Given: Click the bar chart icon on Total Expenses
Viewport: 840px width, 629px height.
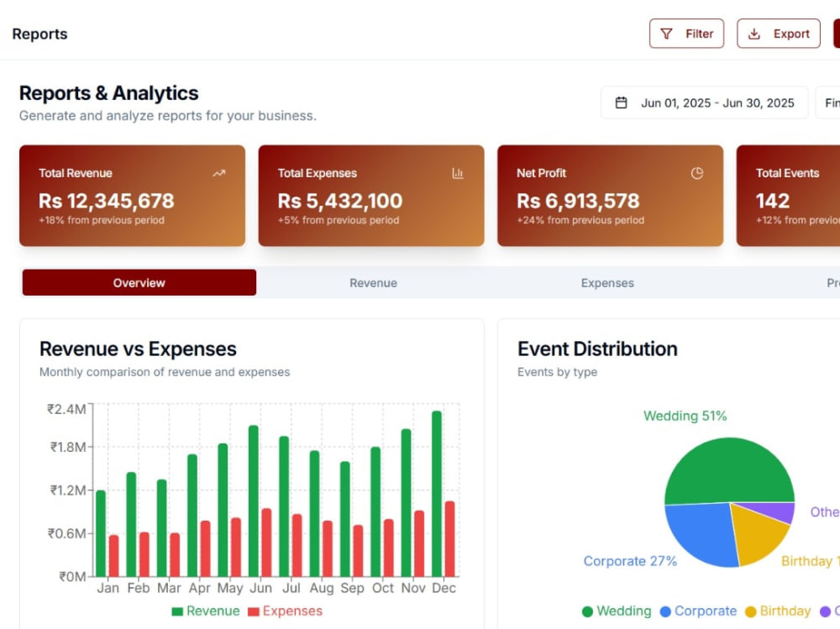Looking at the screenshot, I should click(x=458, y=173).
